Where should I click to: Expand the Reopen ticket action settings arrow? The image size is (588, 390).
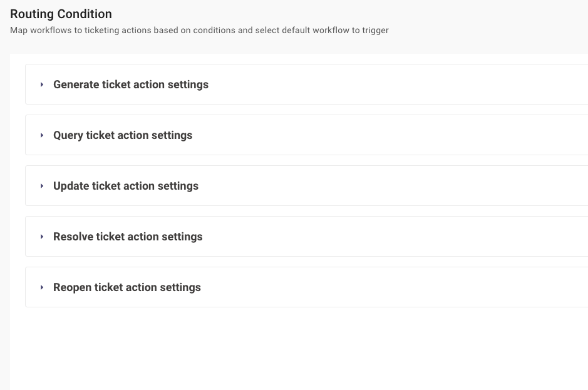[42, 287]
